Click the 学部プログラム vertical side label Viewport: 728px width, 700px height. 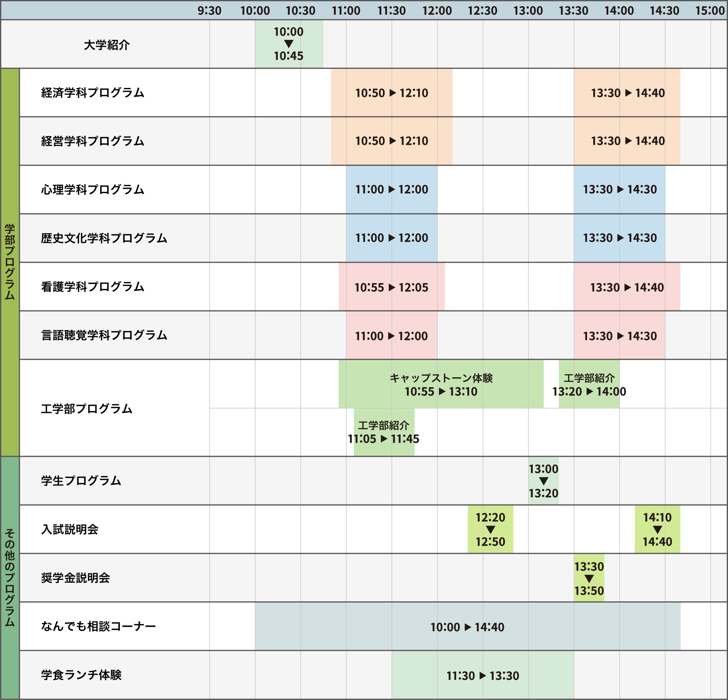(x=10, y=262)
